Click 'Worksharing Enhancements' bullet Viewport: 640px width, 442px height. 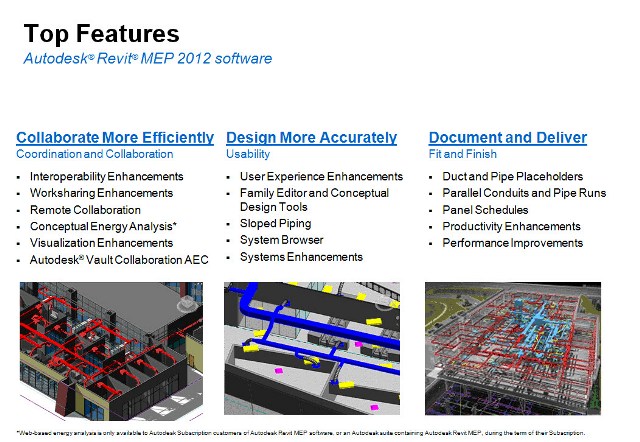(101, 193)
